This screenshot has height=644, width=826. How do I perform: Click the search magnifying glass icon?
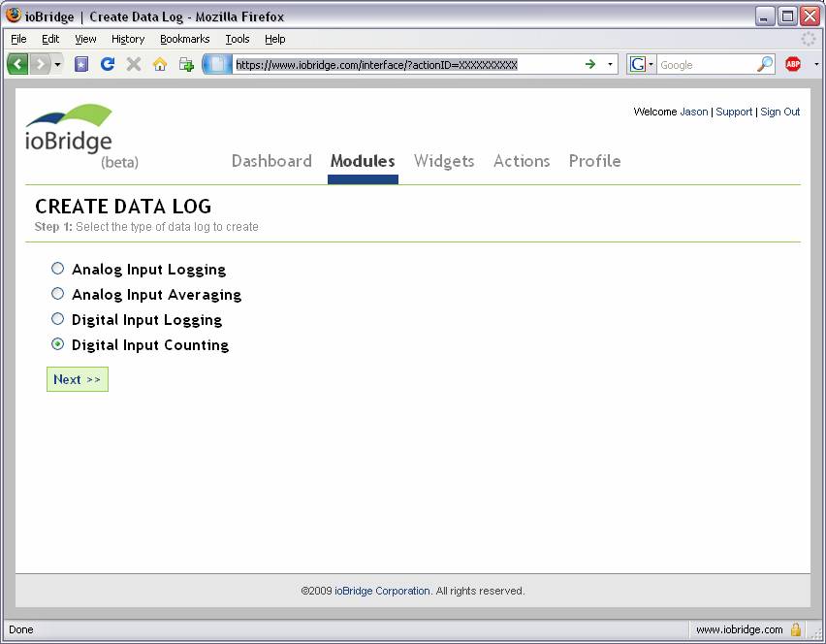point(765,64)
